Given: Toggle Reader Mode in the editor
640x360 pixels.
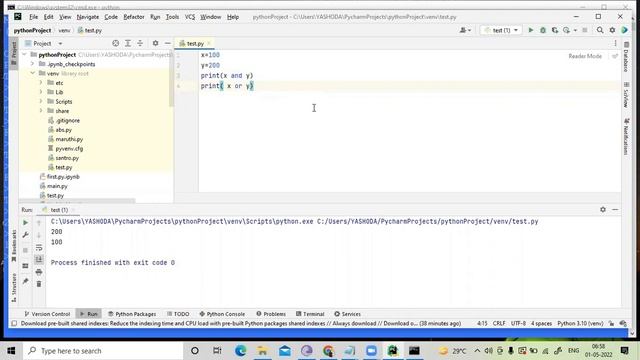Looking at the screenshot, I should tap(585, 56).
